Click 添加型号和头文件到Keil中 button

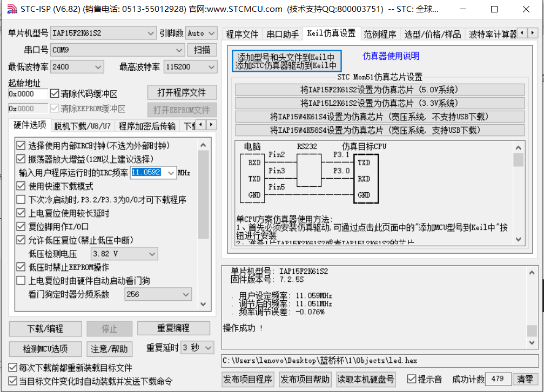[x=286, y=61]
